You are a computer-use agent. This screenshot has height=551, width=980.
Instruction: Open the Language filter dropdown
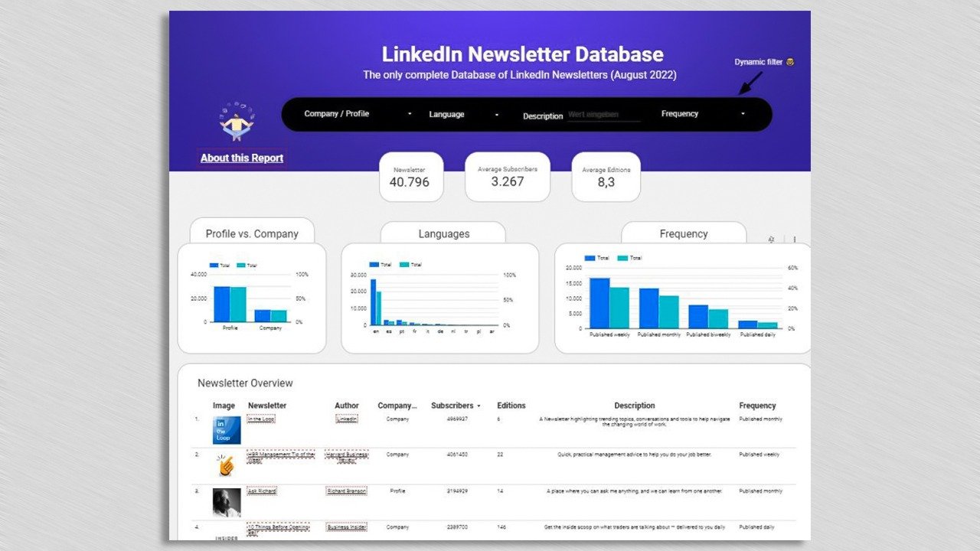coord(464,114)
